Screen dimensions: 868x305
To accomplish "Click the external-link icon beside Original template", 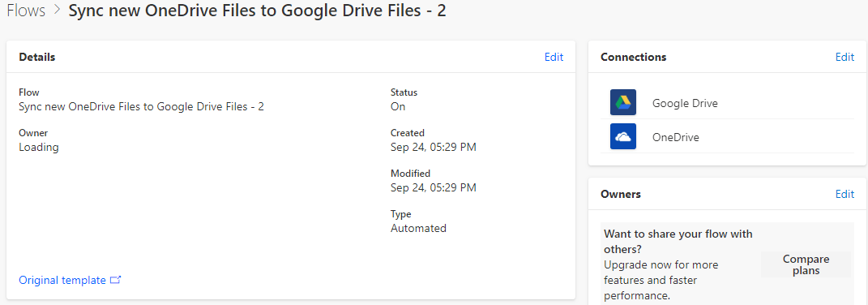I will [x=116, y=280].
